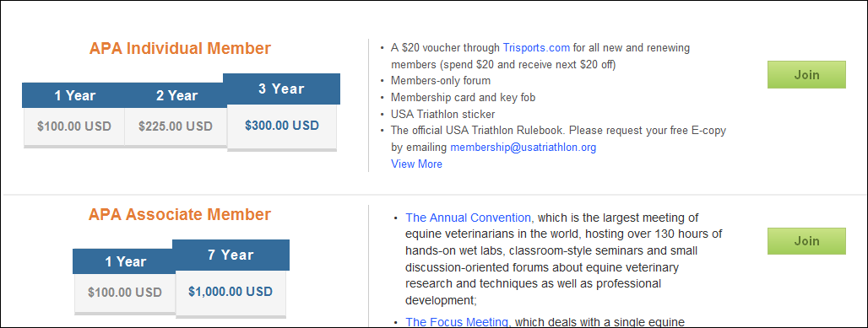Choose the $100.00 USD Associate Member price
This screenshot has height=328, width=868.
point(125,292)
